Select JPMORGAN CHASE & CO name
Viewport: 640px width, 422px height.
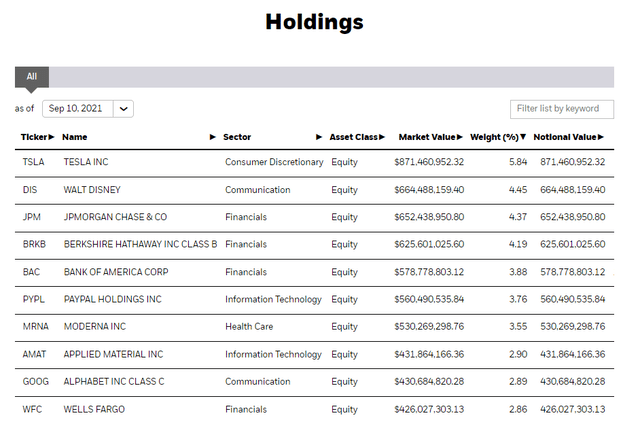[116, 217]
